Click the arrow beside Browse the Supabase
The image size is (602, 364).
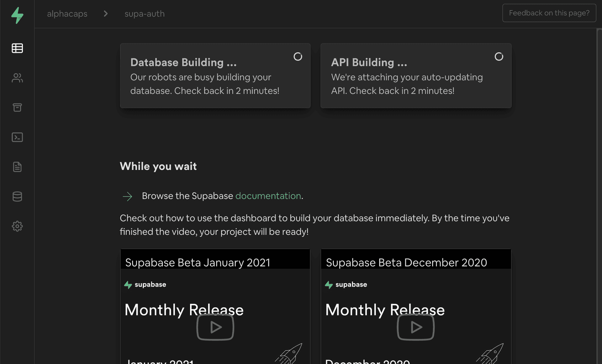pos(127,196)
